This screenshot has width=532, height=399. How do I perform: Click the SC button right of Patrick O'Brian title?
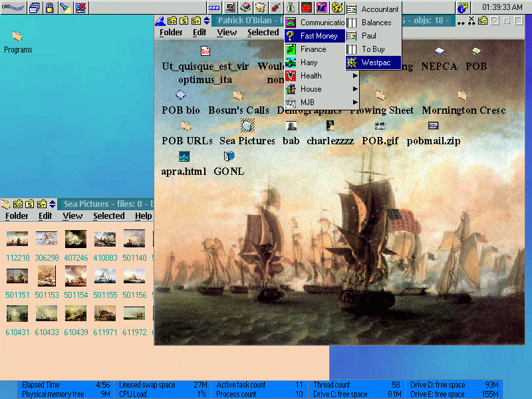[483, 21]
